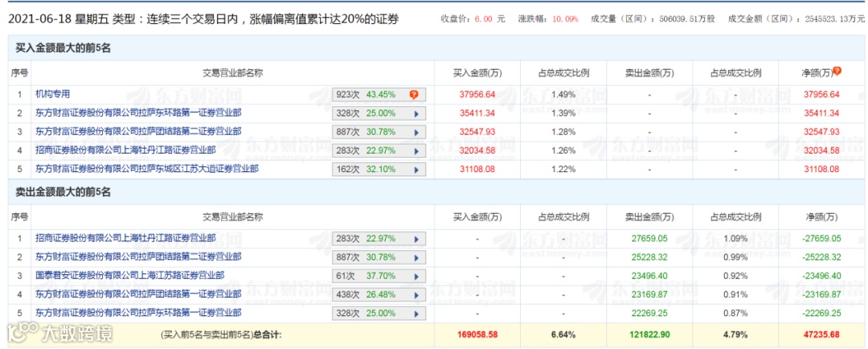The height and width of the screenshot is (349, 868).
Task: Click the help icon next to 净额(万) header
Action: point(837,71)
